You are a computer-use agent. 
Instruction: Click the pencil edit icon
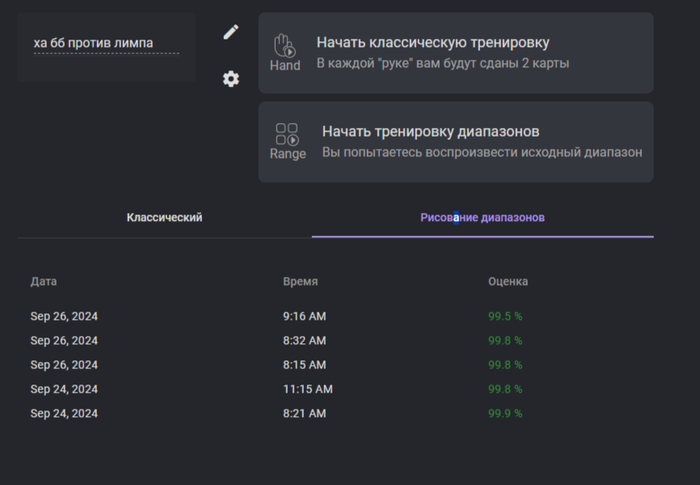click(x=231, y=32)
